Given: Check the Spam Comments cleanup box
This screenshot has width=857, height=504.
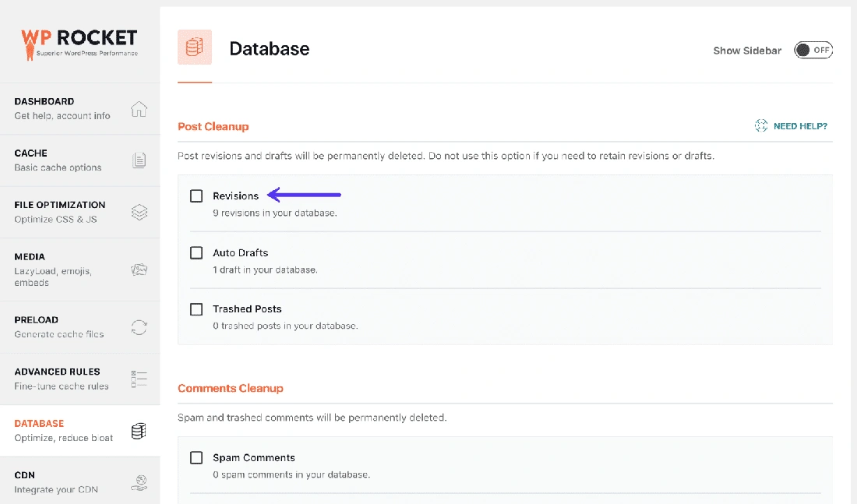Looking at the screenshot, I should (196, 457).
